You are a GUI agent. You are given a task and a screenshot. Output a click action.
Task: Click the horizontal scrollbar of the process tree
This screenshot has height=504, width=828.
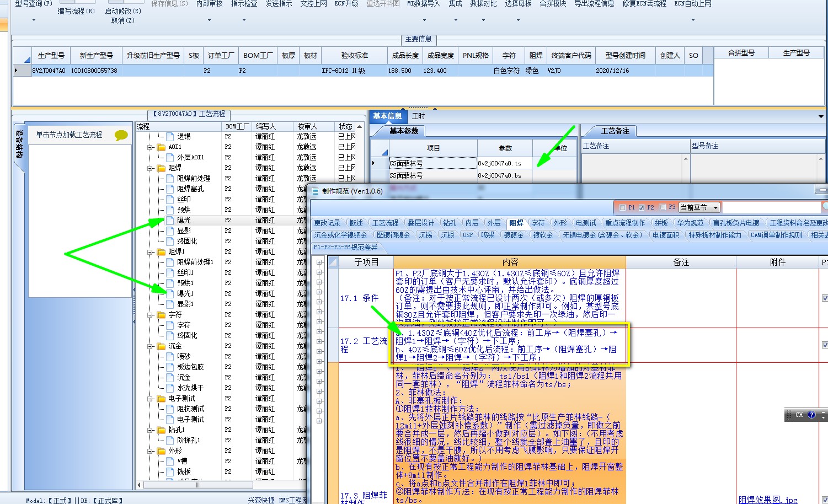coord(198,485)
